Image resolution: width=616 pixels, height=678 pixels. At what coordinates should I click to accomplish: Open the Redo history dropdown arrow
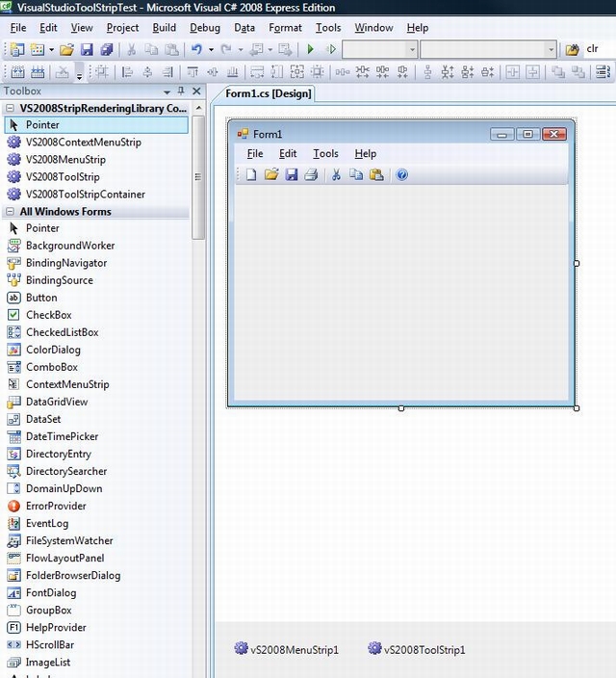click(241, 50)
